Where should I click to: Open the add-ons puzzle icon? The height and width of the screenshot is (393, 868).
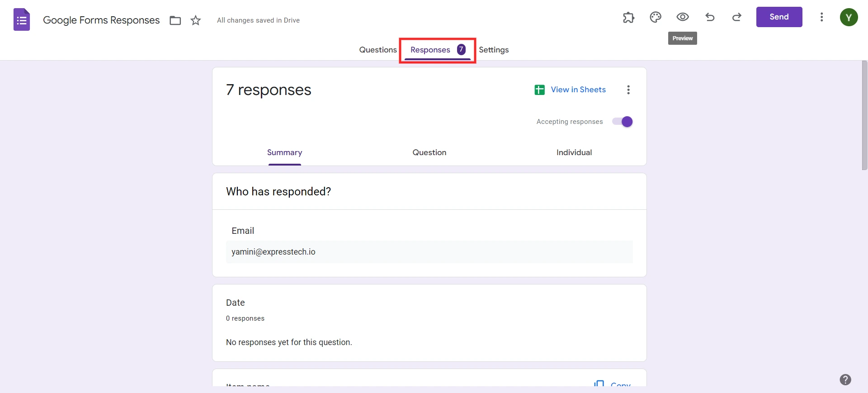[628, 17]
